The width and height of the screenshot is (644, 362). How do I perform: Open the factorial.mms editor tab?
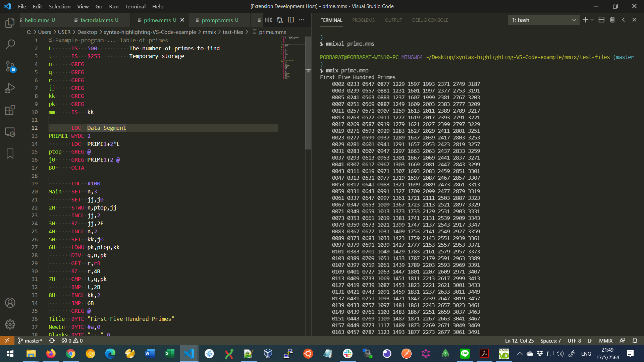(97, 20)
